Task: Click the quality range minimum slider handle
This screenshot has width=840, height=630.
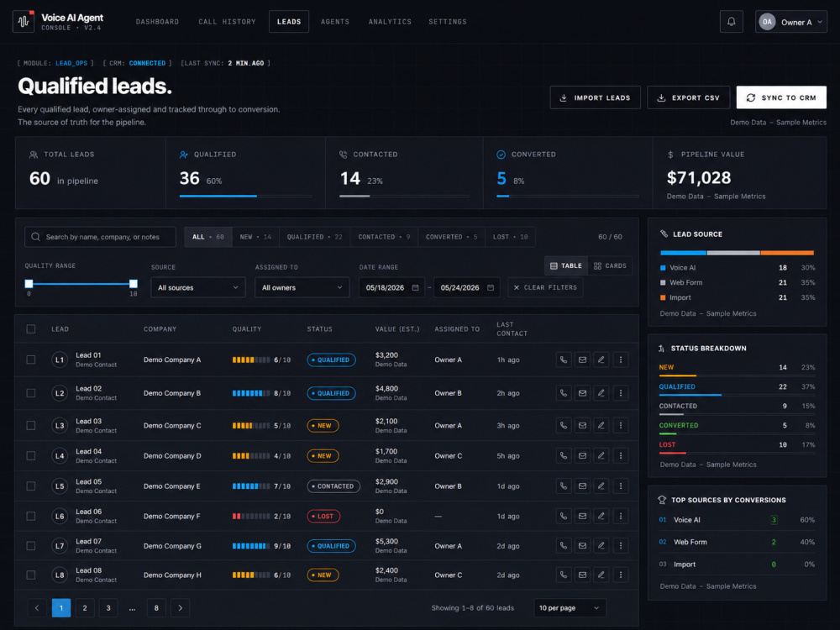Action: pyautogui.click(x=29, y=283)
